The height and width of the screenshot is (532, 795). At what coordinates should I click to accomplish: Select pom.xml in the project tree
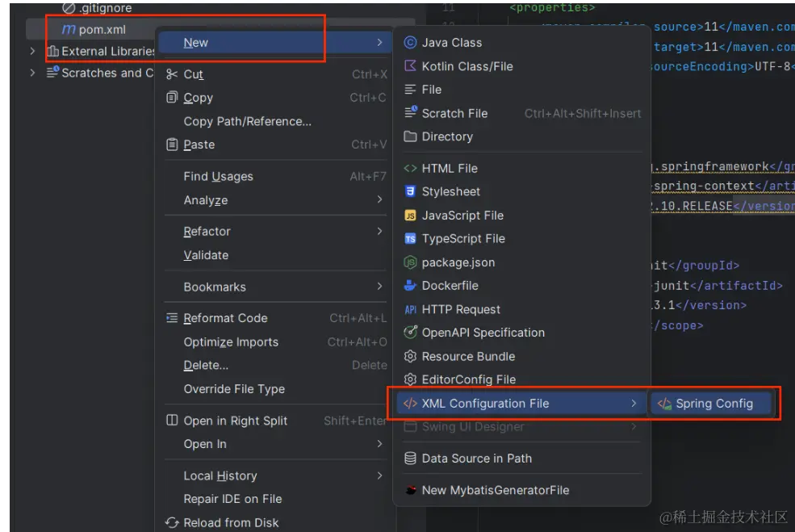pos(94,29)
